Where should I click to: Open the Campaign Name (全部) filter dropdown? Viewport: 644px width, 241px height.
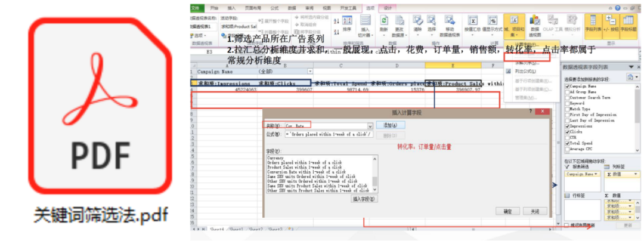click(310, 72)
